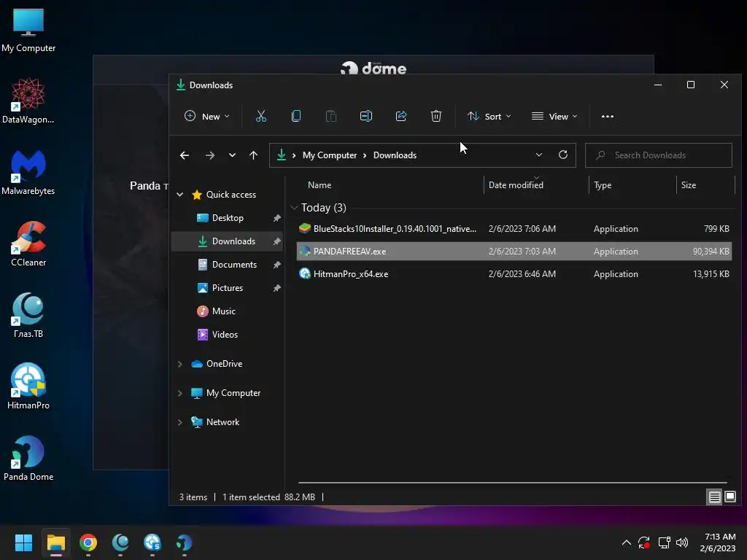Click the Cut scissors icon in toolbar
Viewport: 747px width, 560px height.
tap(261, 116)
